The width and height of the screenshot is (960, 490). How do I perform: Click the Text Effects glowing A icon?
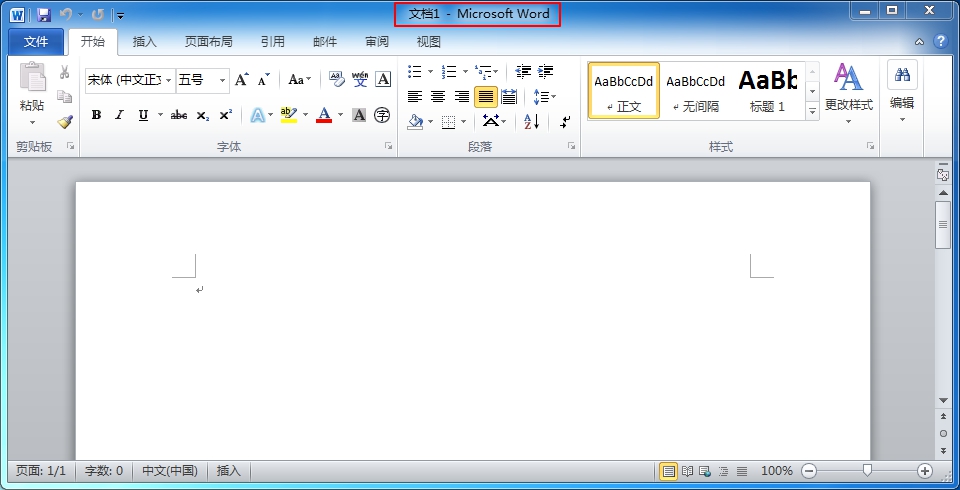click(x=257, y=115)
